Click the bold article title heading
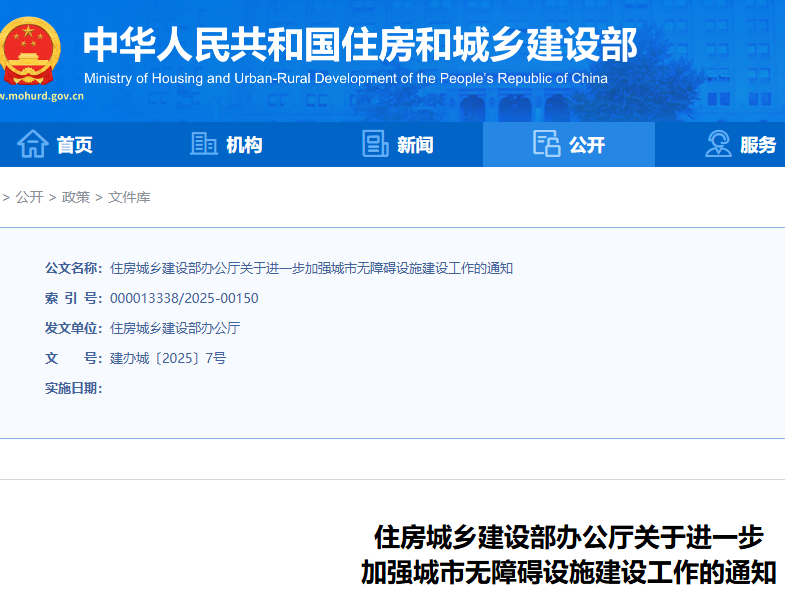 569,555
